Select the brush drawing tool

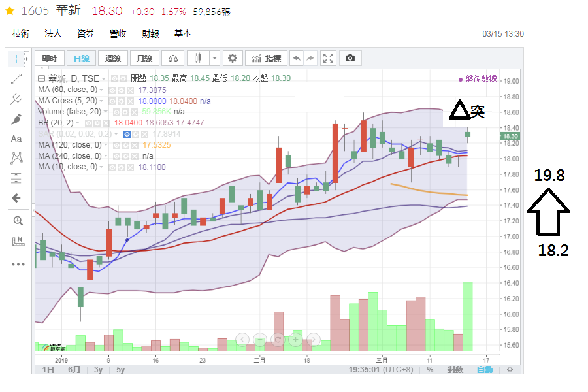click(16, 119)
